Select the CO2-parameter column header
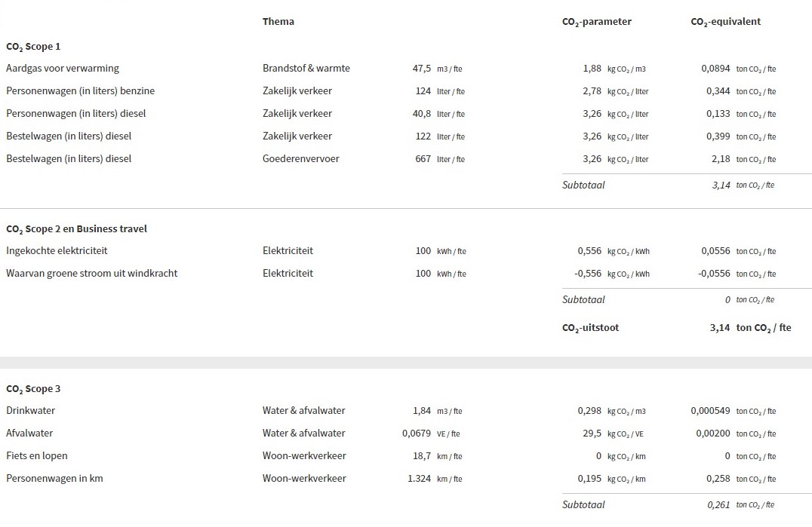Image resolution: width=812 pixels, height=527 pixels. (597, 22)
